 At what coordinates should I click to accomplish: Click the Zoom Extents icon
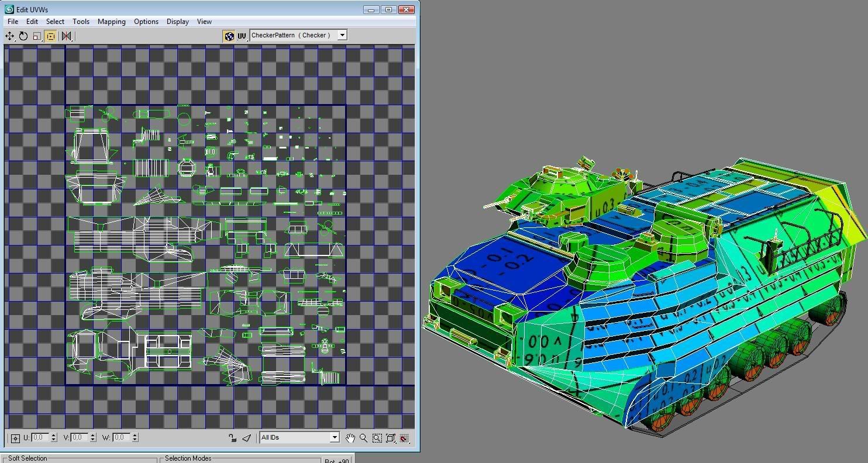(x=391, y=438)
